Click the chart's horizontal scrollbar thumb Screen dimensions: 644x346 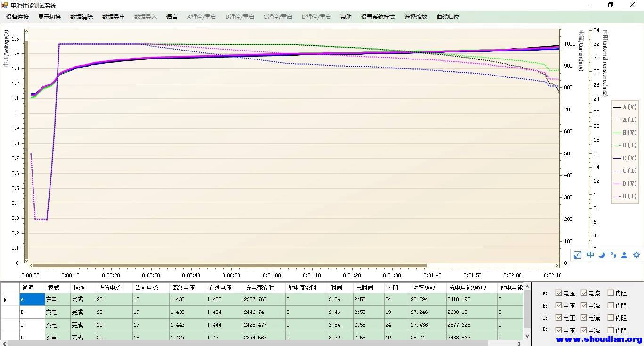[230, 265]
